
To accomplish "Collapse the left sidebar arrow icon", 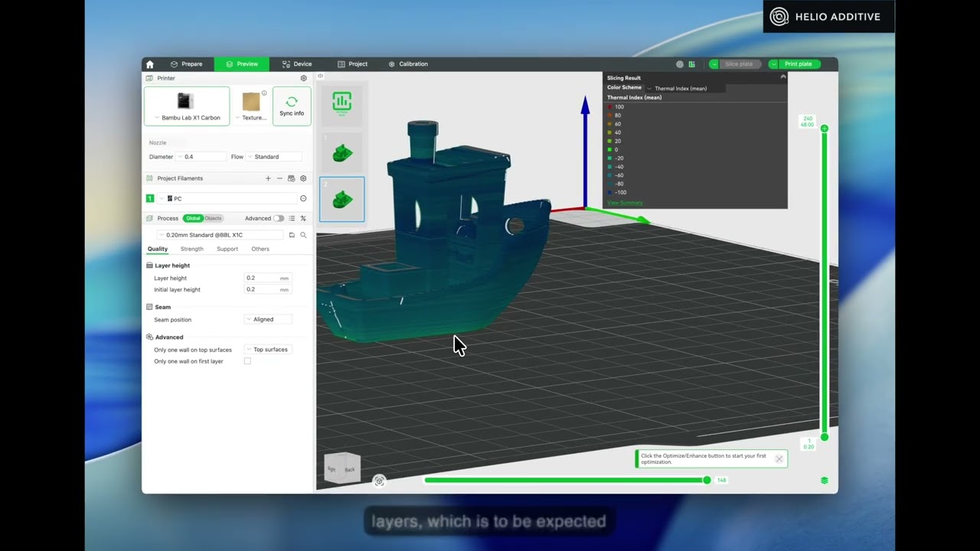I will (320, 76).
